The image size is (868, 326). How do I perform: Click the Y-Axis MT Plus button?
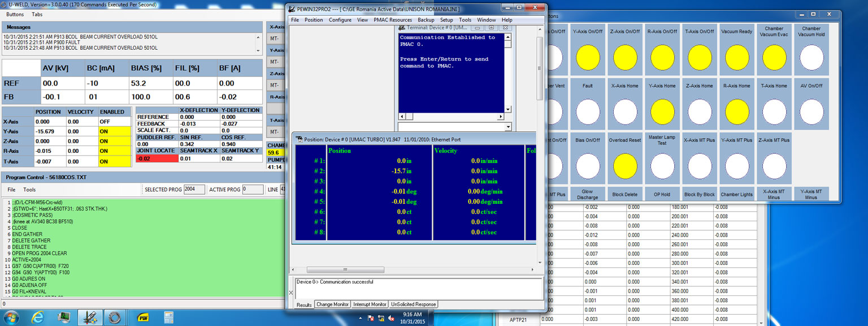(737, 166)
